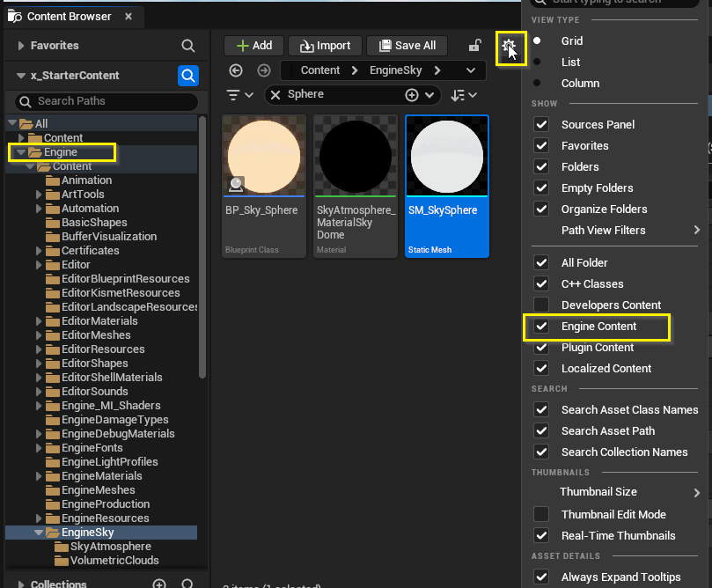
Task: Click the Content Browser settings gear icon
Action: coord(508,46)
